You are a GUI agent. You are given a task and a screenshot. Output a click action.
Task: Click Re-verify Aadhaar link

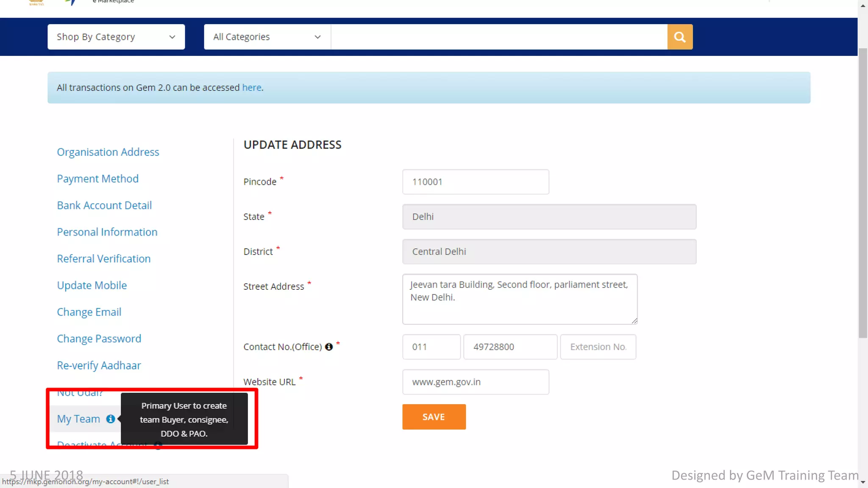(99, 366)
